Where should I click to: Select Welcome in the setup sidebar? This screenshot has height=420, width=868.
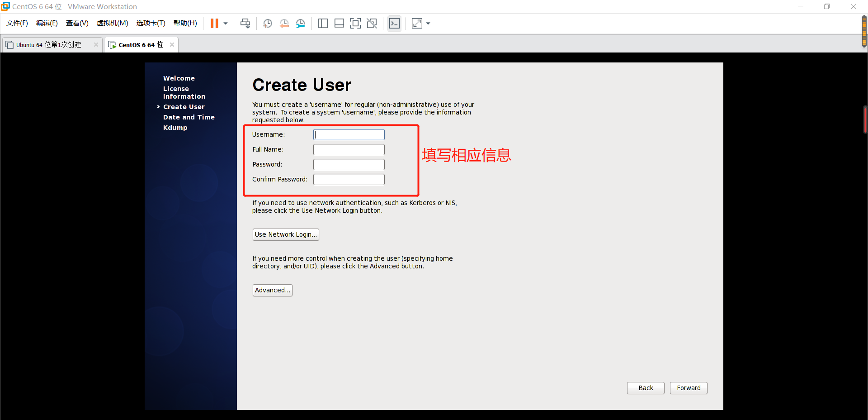tap(179, 78)
